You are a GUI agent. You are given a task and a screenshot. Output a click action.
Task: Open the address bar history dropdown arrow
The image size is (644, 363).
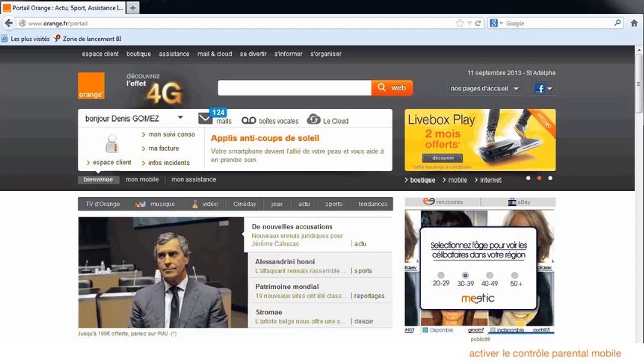[x=469, y=23]
